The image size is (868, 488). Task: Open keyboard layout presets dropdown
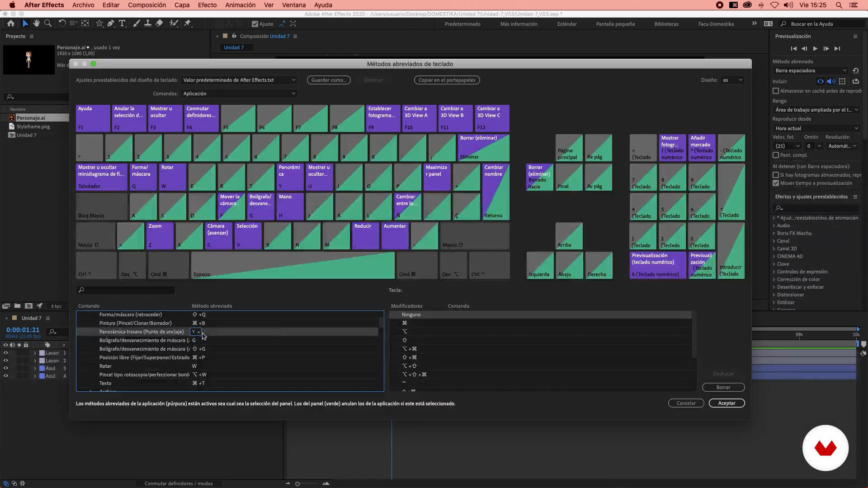(x=239, y=80)
